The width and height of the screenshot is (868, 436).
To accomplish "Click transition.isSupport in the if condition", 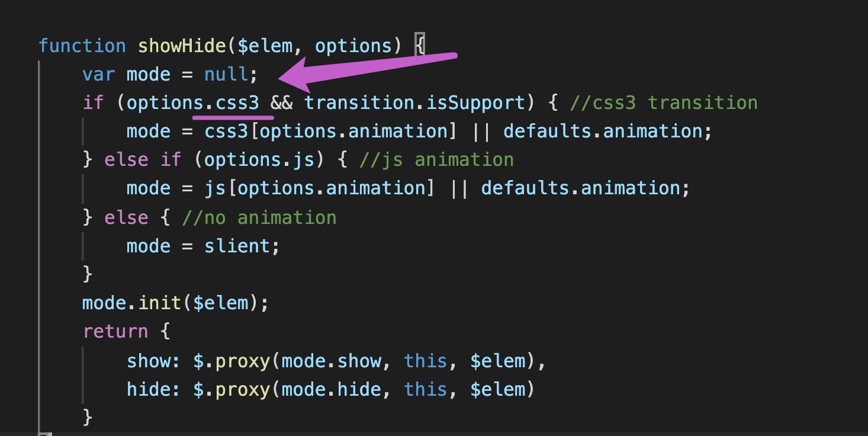I will pyautogui.click(x=414, y=103).
